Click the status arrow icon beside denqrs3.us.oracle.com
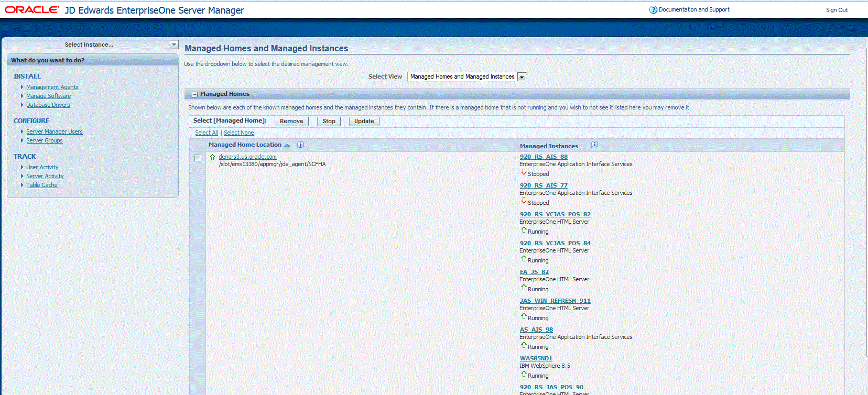This screenshot has width=868, height=395. 212,157
